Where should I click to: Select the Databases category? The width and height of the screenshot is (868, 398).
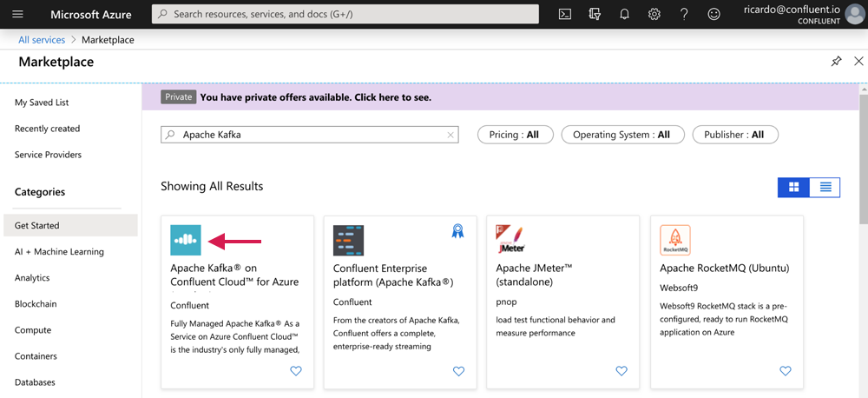35,382
